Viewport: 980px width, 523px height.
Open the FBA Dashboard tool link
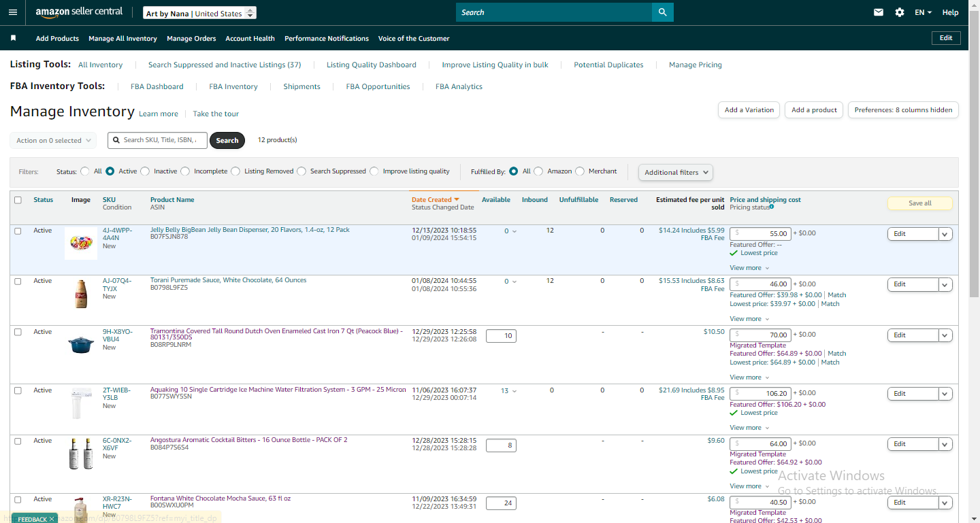pyautogui.click(x=157, y=86)
